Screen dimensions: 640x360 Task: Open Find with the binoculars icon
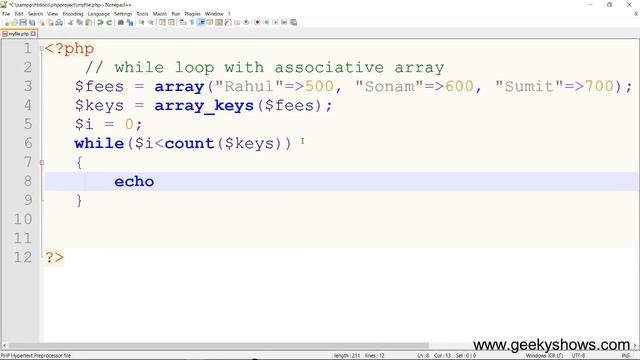pos(121,22)
